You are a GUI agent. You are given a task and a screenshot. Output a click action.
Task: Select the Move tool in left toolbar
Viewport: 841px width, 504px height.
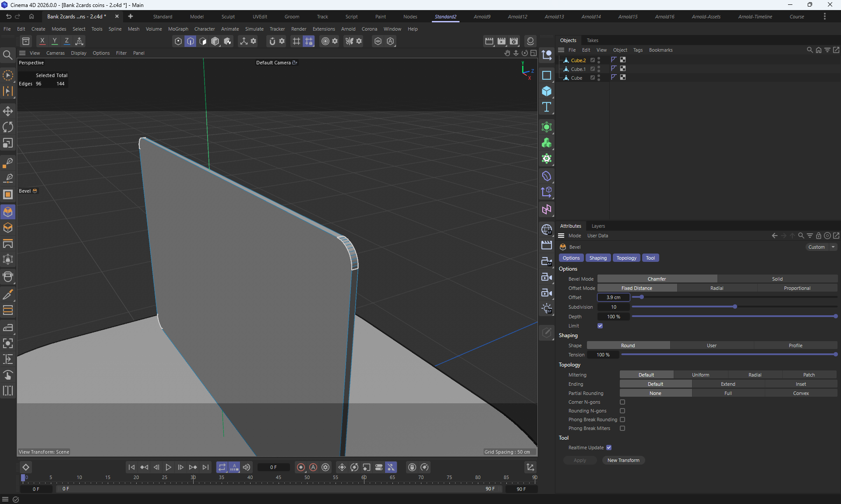pyautogui.click(x=8, y=111)
